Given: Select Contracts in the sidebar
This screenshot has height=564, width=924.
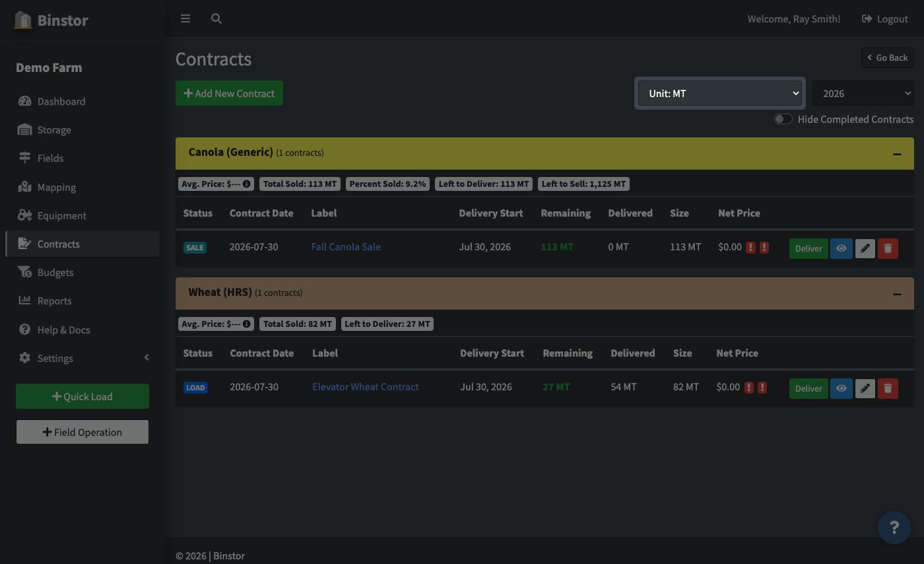Looking at the screenshot, I should click(82, 244).
